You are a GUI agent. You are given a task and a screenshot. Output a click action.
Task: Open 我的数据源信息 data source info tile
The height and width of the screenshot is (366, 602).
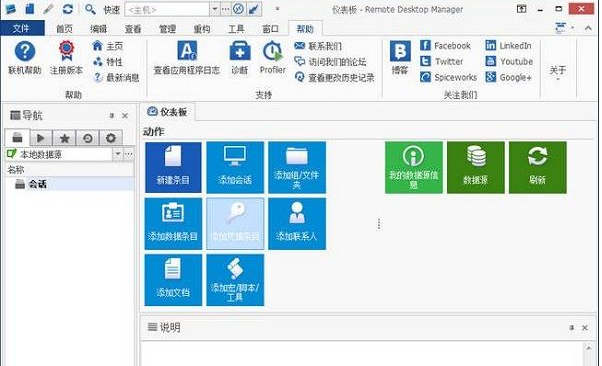[x=413, y=167]
